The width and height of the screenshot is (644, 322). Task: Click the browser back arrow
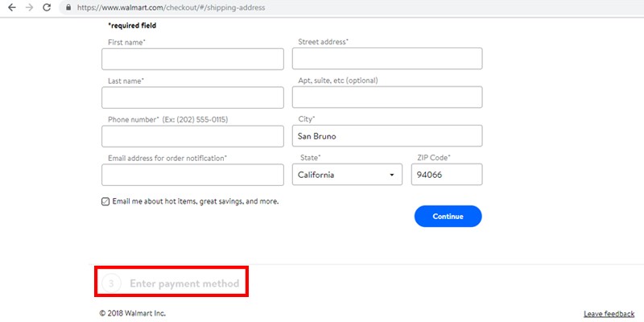coord(11,7)
